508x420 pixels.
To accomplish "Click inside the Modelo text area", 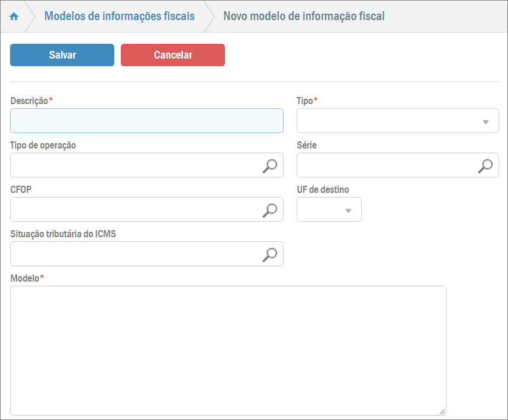I will 228,350.
